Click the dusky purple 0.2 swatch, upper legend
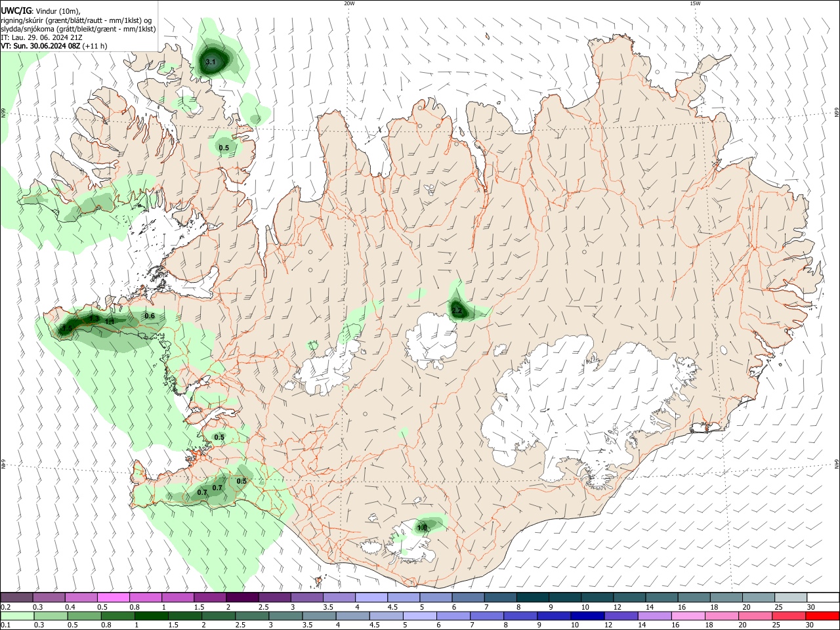Screen dimensions: 840x630 pos(17,598)
